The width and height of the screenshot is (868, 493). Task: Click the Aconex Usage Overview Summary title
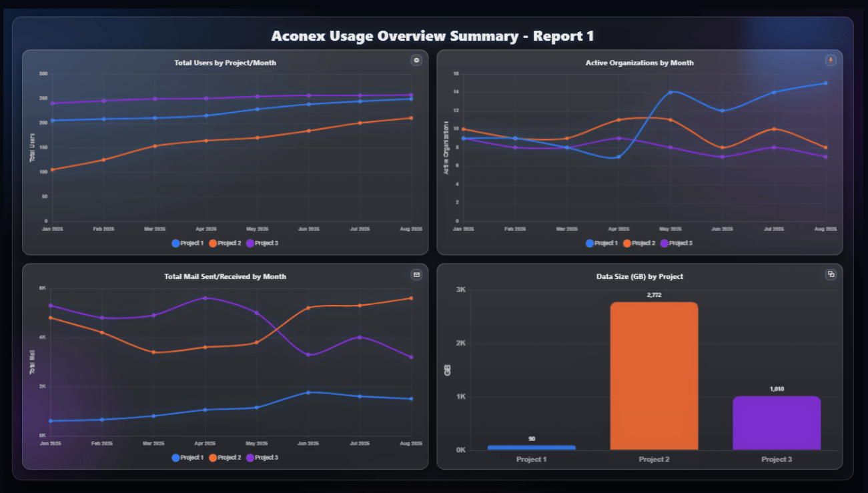[432, 36]
